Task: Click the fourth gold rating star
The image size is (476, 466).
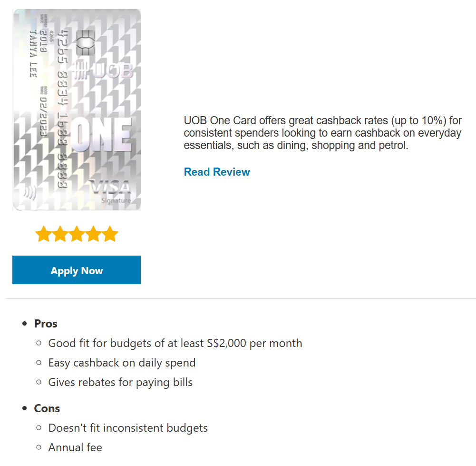Action: [93, 234]
